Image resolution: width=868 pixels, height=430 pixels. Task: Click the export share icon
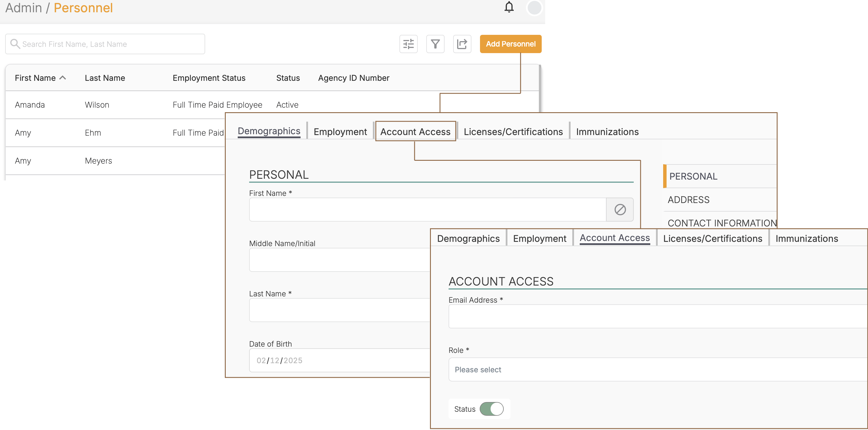462,44
